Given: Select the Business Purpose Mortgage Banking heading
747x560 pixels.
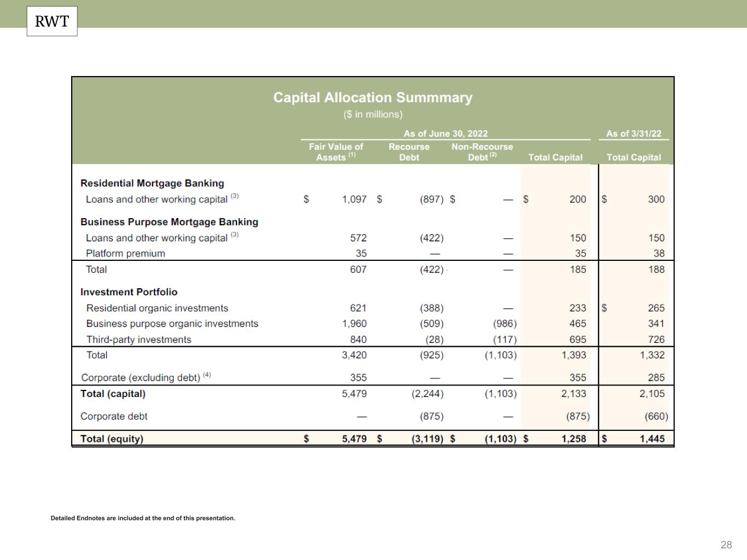Looking at the screenshot, I should [x=169, y=222].
